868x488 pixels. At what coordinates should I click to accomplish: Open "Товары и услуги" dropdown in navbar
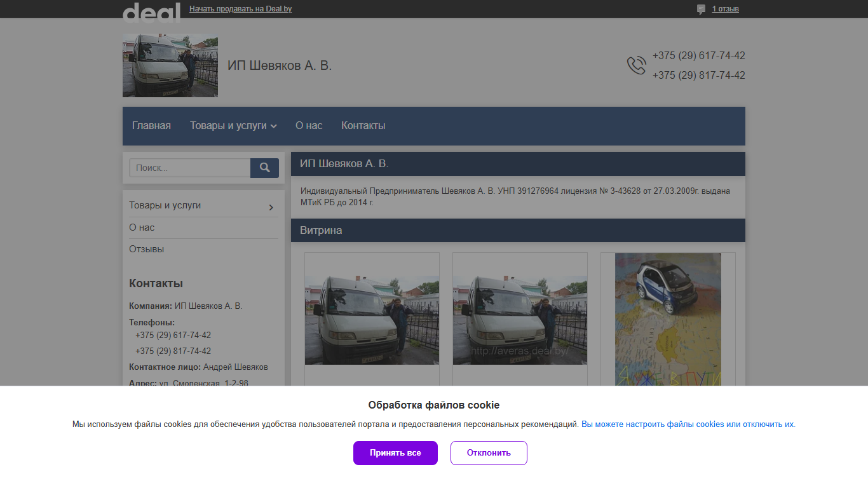point(233,126)
